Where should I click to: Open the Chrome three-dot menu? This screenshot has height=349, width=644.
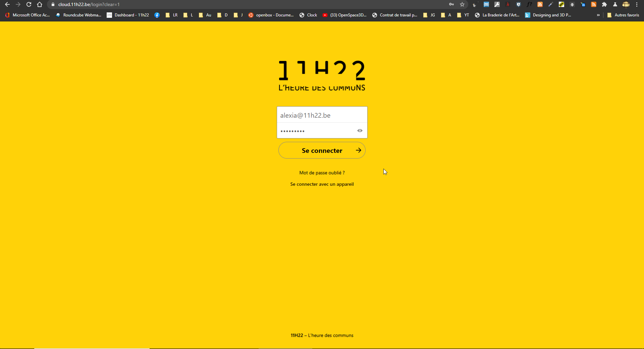pos(637,4)
